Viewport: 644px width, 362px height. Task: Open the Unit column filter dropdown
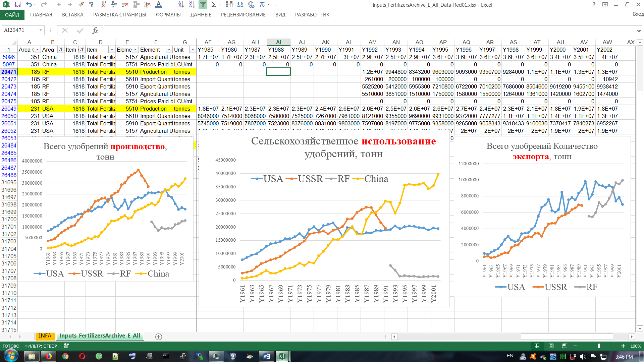(193, 50)
